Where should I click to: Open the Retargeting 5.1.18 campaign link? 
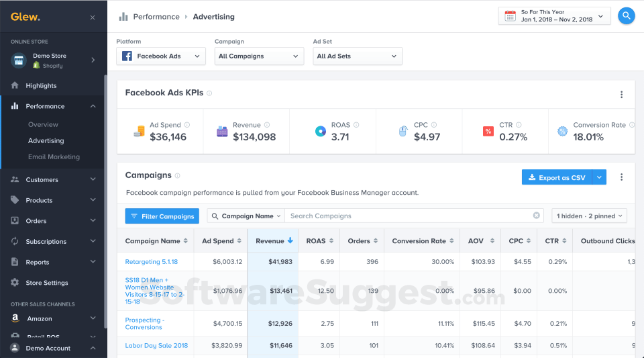click(x=152, y=261)
